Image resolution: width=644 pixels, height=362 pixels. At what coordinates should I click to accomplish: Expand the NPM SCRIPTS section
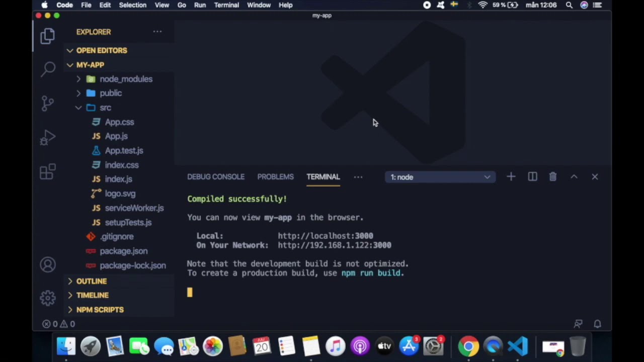[119, 310]
